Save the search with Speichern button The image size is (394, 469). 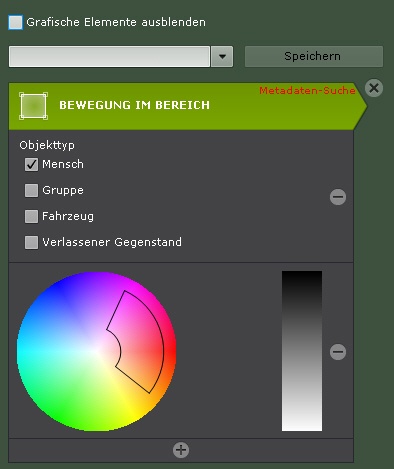point(314,56)
